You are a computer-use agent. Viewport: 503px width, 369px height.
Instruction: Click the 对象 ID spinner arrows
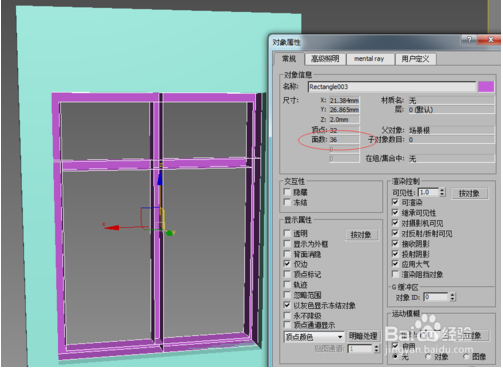click(x=452, y=297)
